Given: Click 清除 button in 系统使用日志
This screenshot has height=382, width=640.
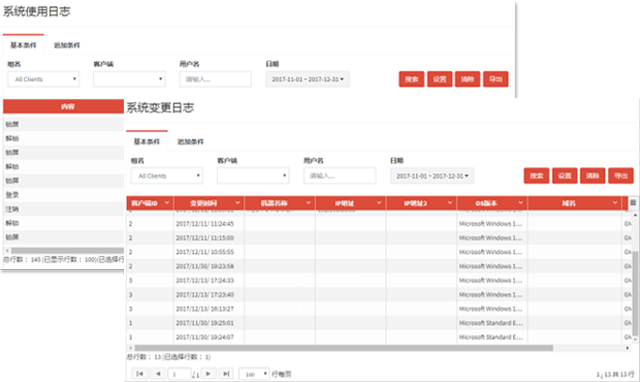Looking at the screenshot, I should [x=467, y=79].
